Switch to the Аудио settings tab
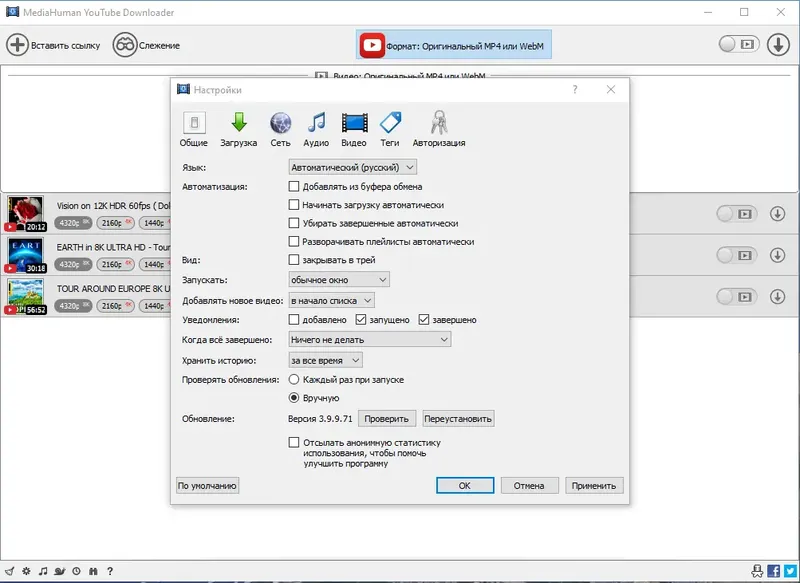The image size is (800, 583). [316, 129]
